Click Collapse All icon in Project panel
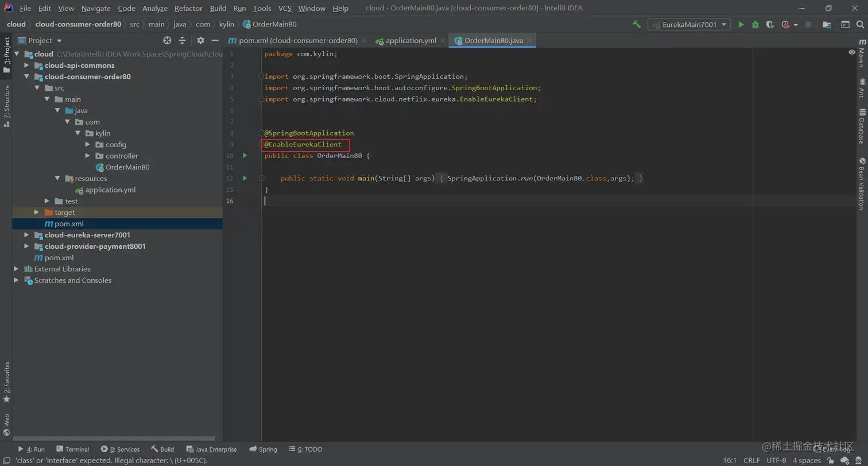The height and width of the screenshot is (466, 868). 182,40
